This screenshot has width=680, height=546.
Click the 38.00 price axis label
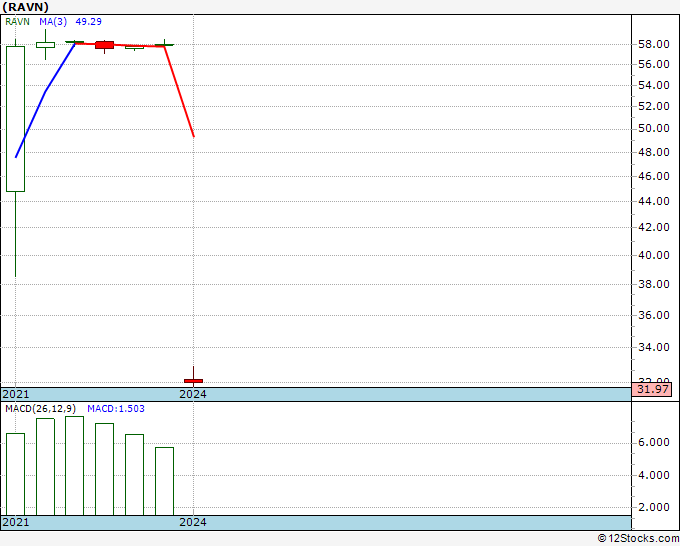coord(654,284)
